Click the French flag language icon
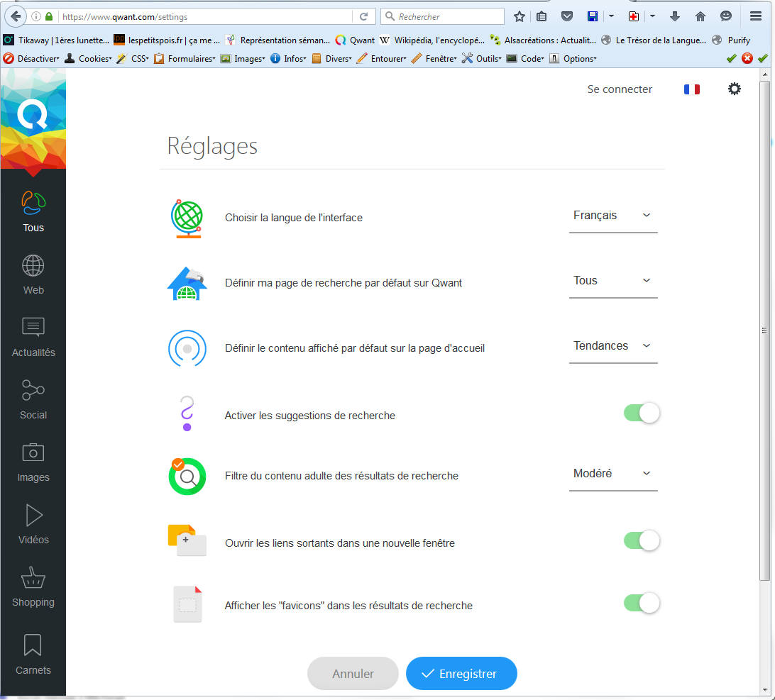Screen dimensions: 775x700 coord(691,89)
